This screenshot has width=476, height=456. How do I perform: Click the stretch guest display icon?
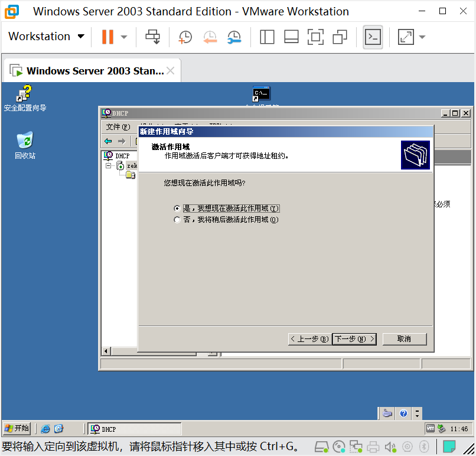406,37
